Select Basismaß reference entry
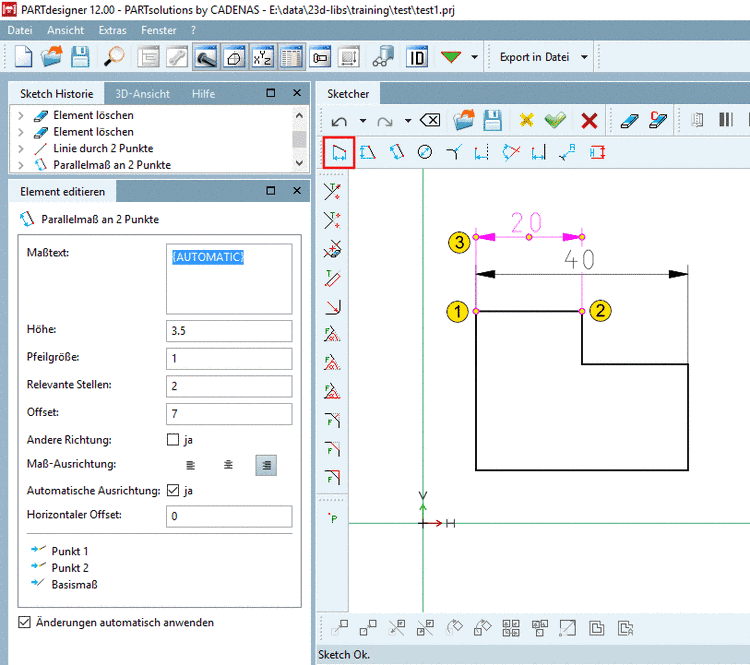 click(64, 585)
